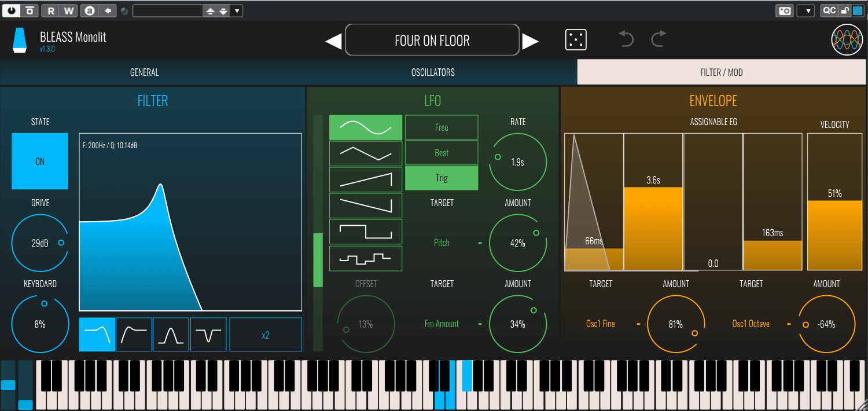Open the Pitch LFO target selector
The height and width of the screenshot is (411, 868).
pyautogui.click(x=442, y=243)
